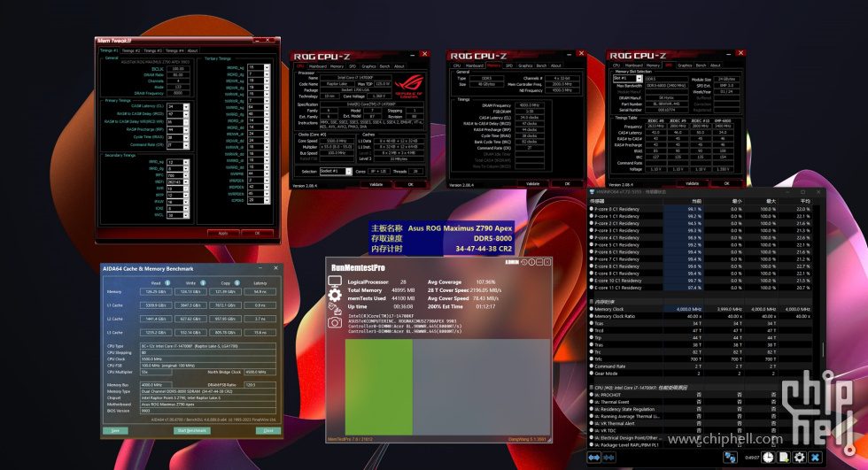
Task: Click the HWiNFO title bar app icon
Action: pos(592,191)
